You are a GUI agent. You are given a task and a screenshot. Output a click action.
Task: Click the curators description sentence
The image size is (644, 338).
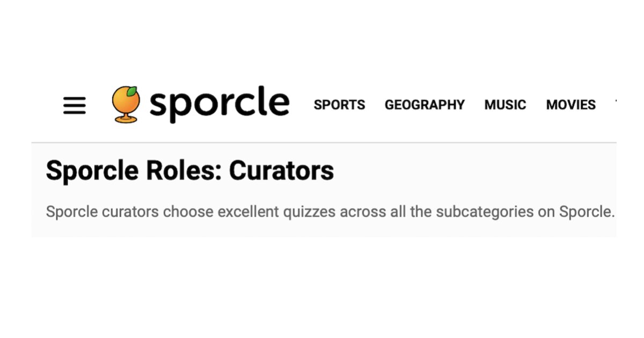tap(330, 212)
